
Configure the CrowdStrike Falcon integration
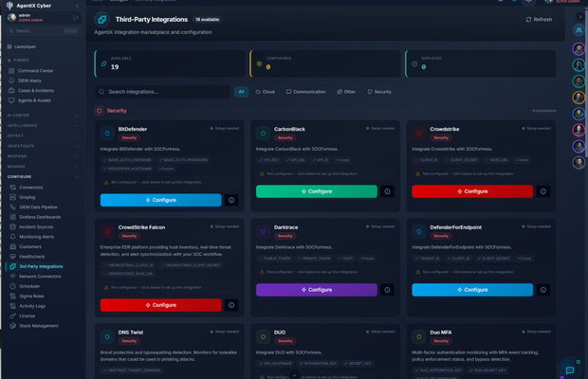click(x=161, y=305)
